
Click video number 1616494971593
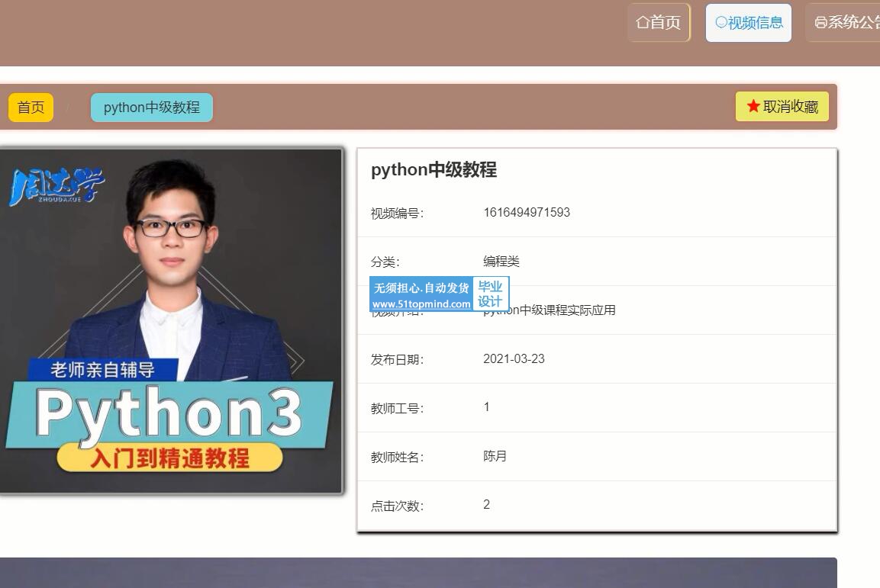[527, 213]
